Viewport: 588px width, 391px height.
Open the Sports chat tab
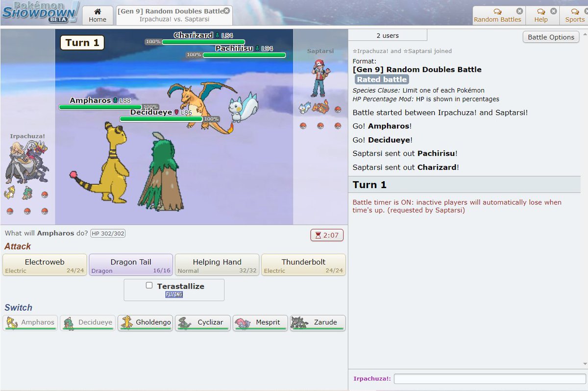point(574,15)
